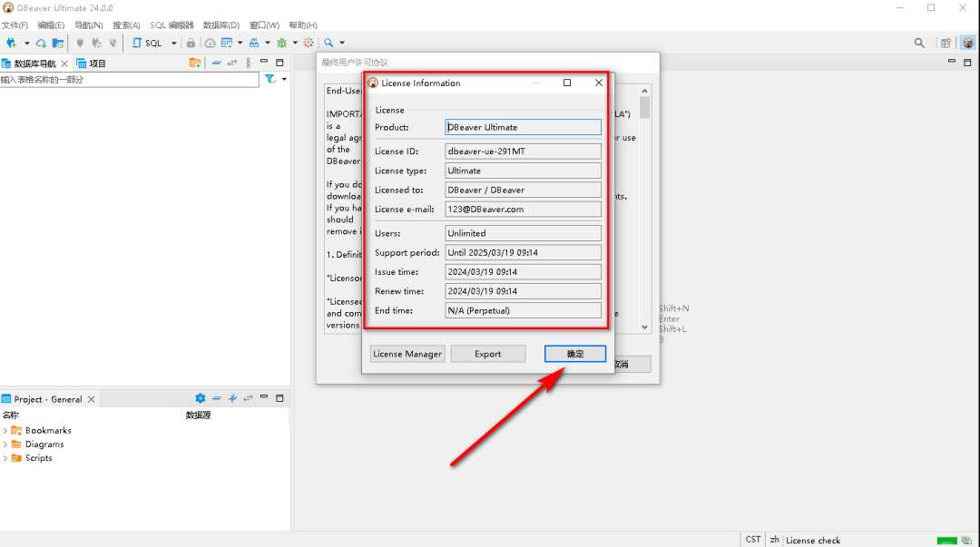Open the 导航(N) menu
Image resolution: width=980 pixels, height=547 pixels.
point(89,25)
